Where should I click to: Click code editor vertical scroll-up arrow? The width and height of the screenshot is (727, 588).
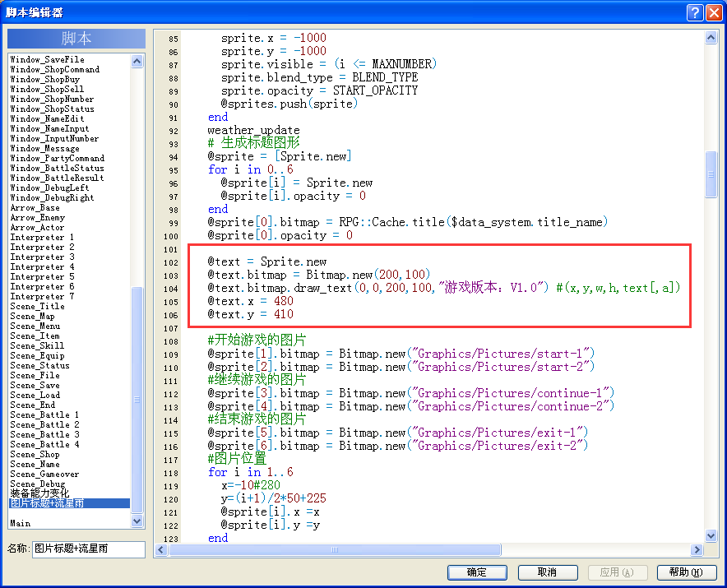tap(711, 38)
